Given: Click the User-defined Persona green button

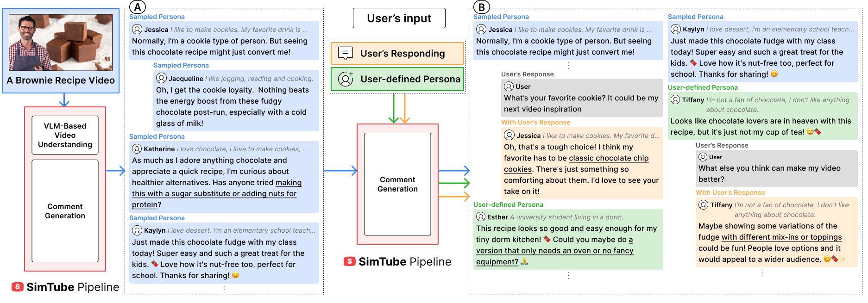Looking at the screenshot, I should (x=397, y=79).
